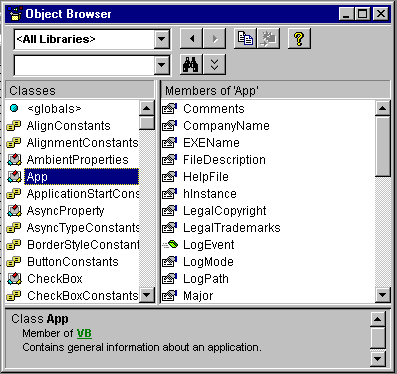The height and width of the screenshot is (374, 397).
Task: Select the BorderStyleConstants class
Action: (x=82, y=245)
